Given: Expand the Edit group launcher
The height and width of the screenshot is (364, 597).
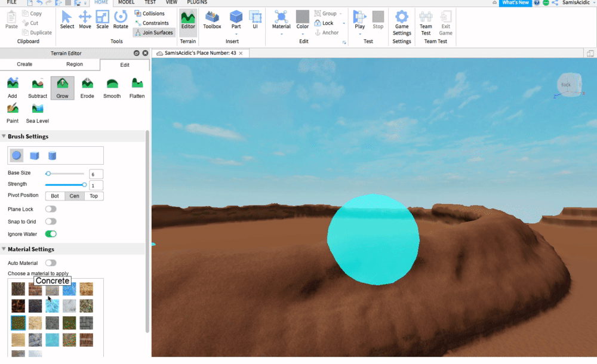Looking at the screenshot, I should coord(344,42).
